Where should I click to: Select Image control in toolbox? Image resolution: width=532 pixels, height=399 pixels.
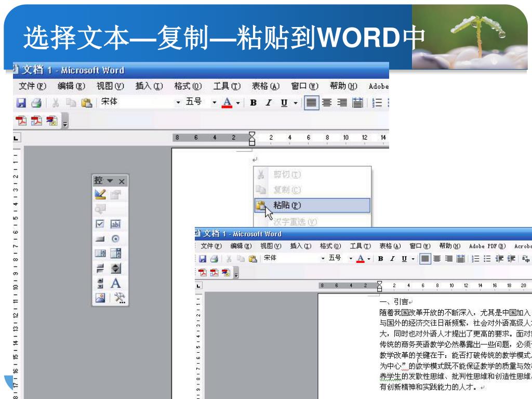coord(100,298)
